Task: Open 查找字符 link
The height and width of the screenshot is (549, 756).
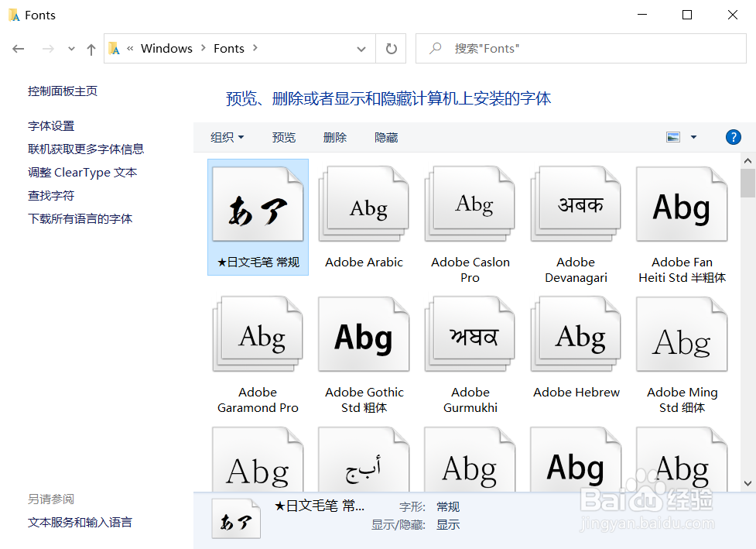Action: (51, 195)
